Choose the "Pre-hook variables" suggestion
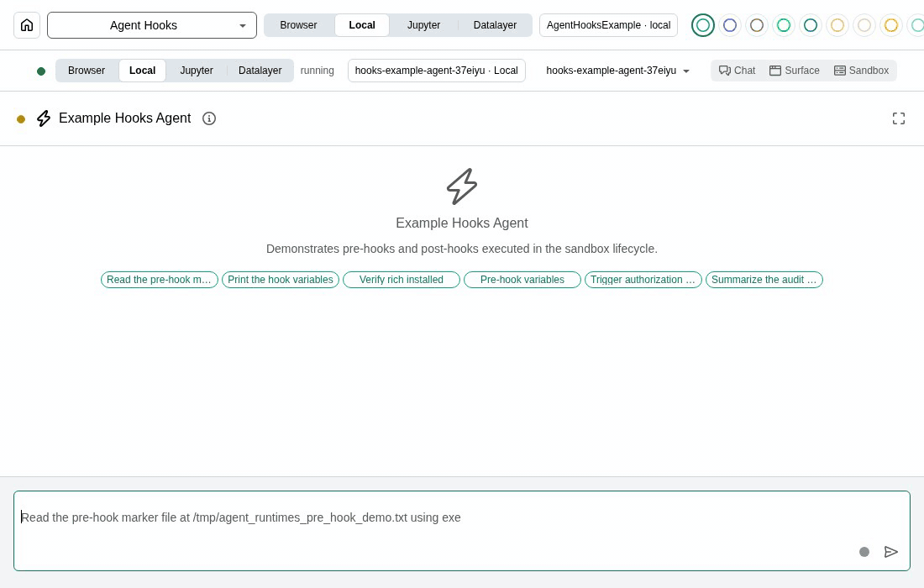Image resolution: width=924 pixels, height=588 pixels. [x=522, y=280]
